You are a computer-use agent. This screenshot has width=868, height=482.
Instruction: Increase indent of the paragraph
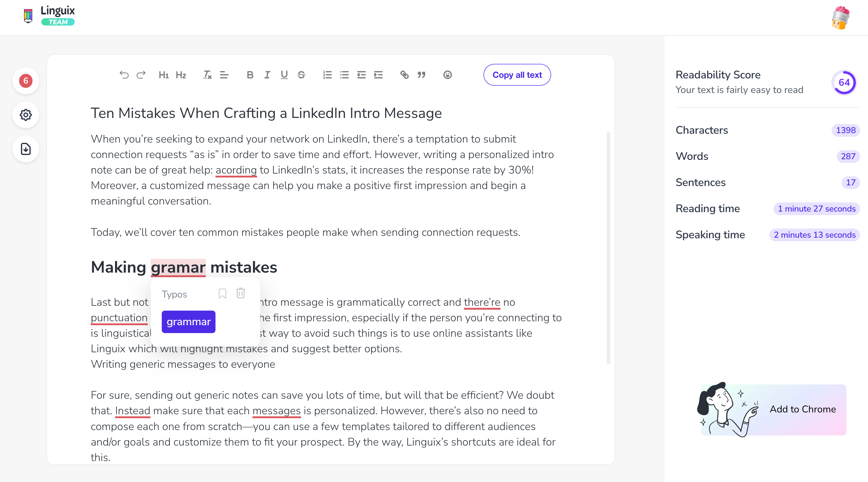[x=378, y=75]
